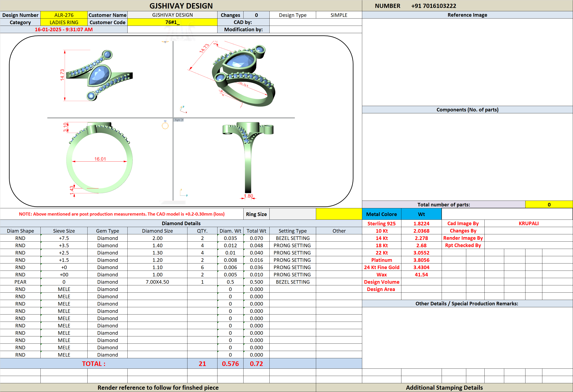Select the date 16-01-2025 - 9:31:07 AM cell
The image size is (573, 392).
point(64,30)
